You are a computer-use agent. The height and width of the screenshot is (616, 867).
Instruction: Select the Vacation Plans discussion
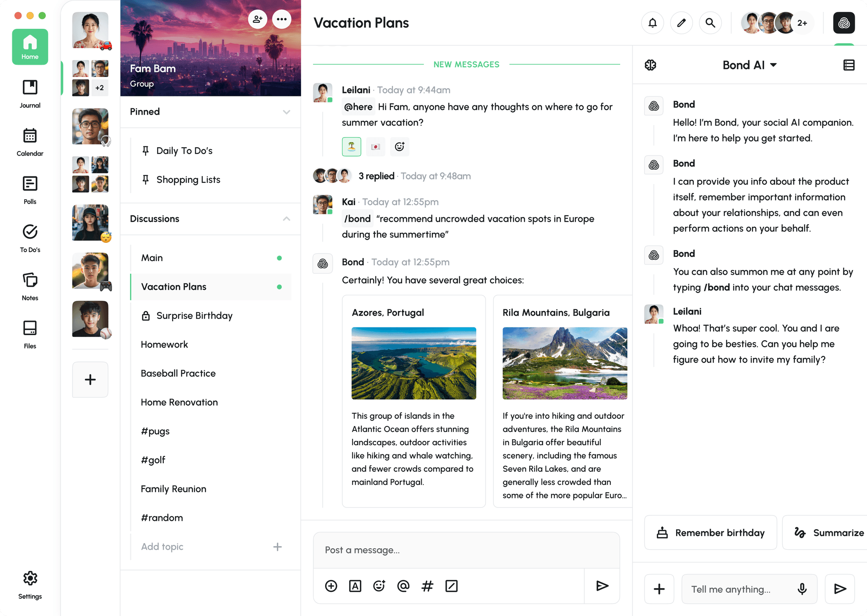coord(211,287)
